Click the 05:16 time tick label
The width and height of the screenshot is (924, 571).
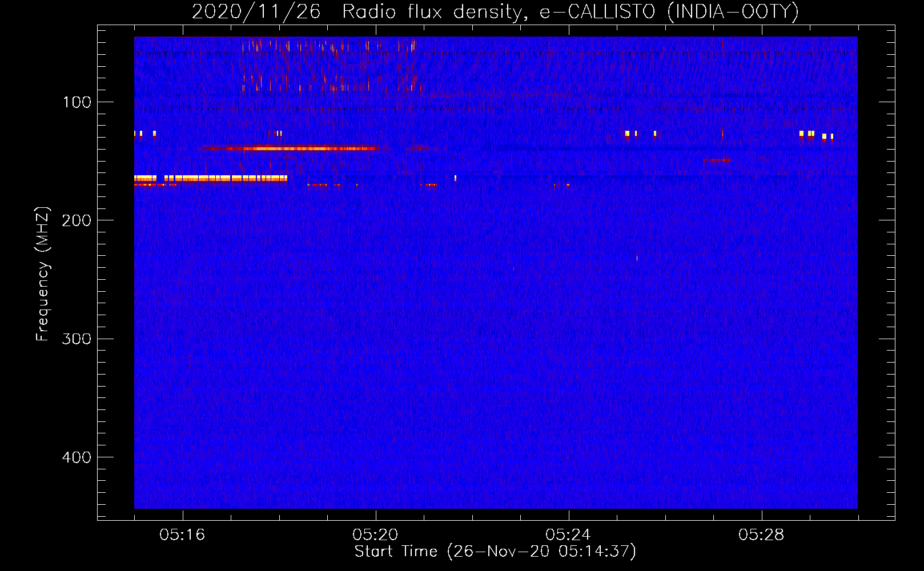(182, 535)
